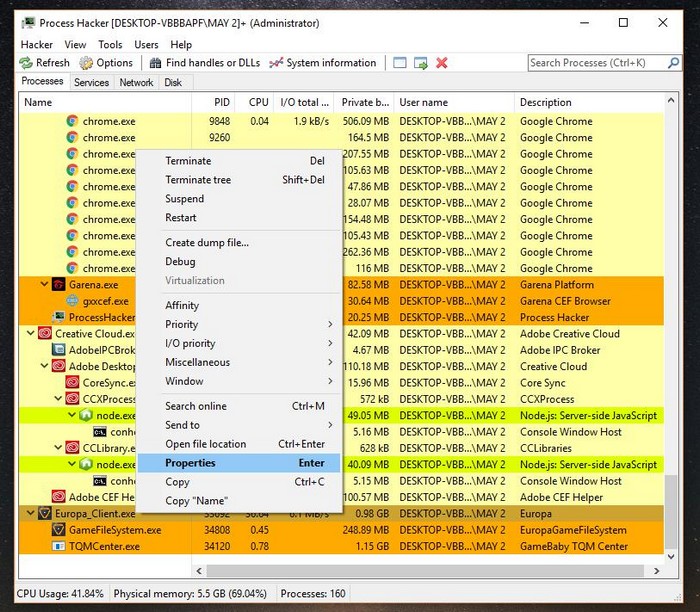Click Adobe CEF Helper icon
The width and height of the screenshot is (700, 612).
[58, 497]
